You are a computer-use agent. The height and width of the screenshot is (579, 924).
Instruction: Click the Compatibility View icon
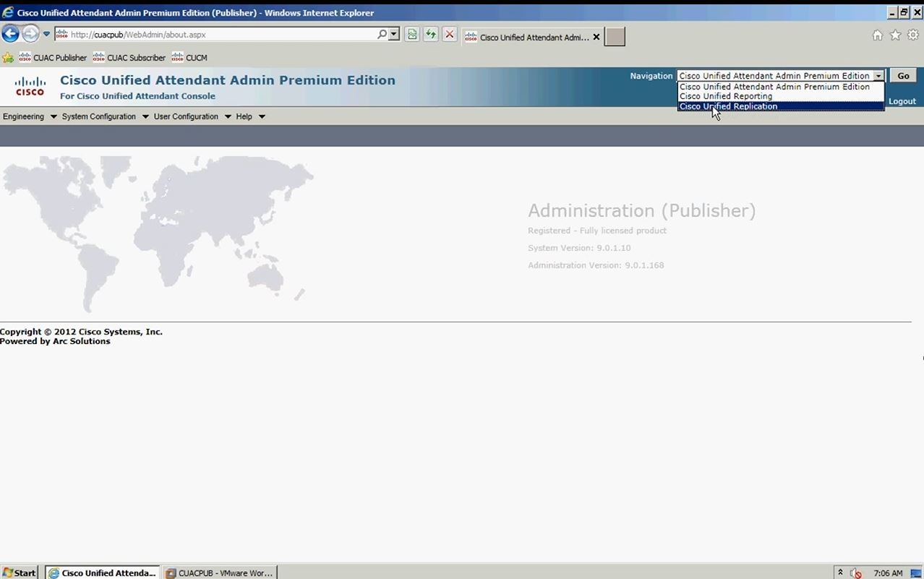click(412, 34)
